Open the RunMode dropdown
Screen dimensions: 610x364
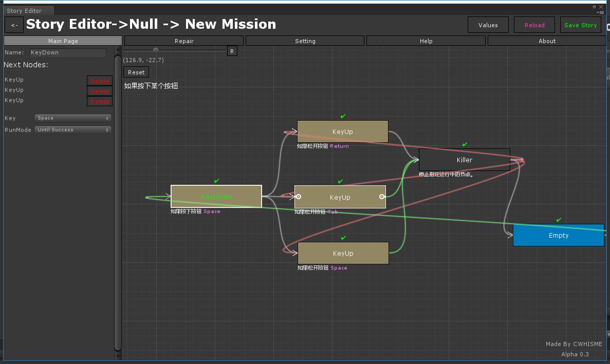coord(73,130)
